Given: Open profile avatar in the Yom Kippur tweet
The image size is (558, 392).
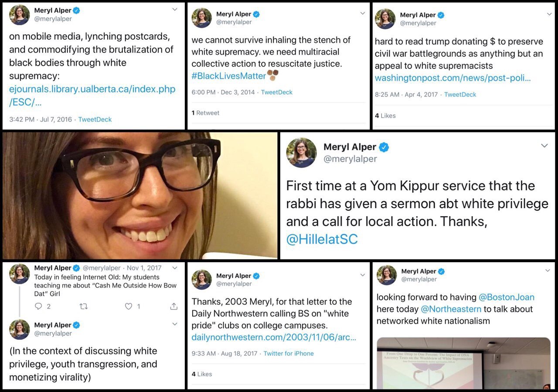Looking at the screenshot, I should [x=301, y=153].
